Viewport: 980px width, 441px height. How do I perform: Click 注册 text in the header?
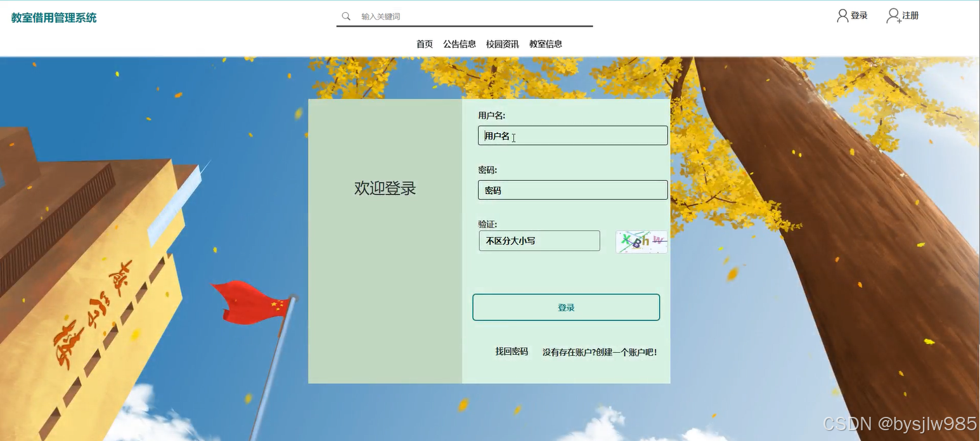pos(911,16)
